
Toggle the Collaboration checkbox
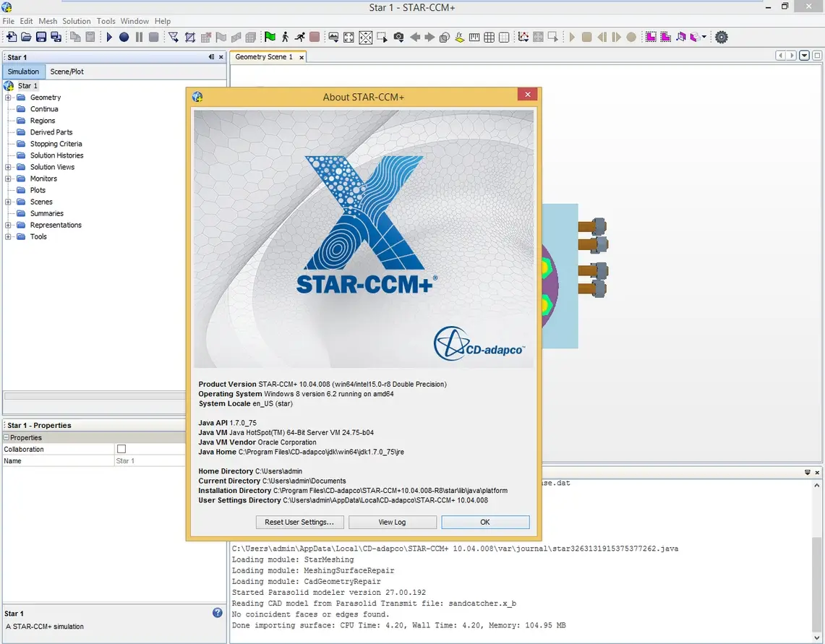tap(121, 449)
